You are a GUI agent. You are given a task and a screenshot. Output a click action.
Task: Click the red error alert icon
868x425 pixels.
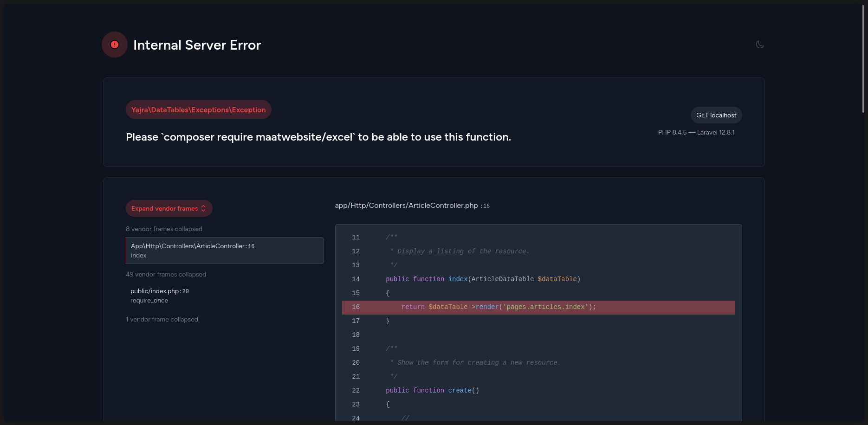(115, 45)
